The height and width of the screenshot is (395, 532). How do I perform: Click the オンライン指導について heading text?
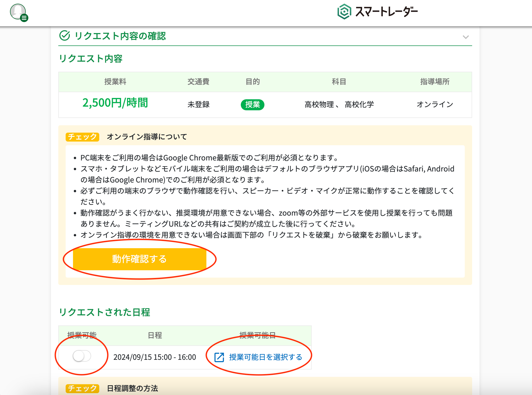[x=147, y=137]
